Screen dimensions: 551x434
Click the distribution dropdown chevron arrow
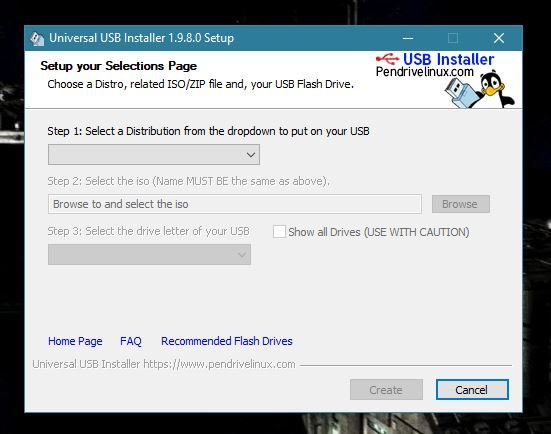pos(251,155)
